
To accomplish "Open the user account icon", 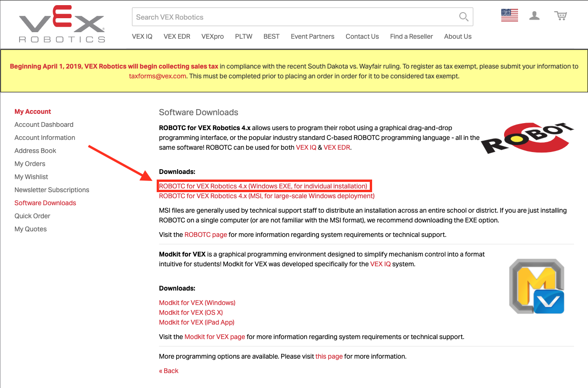I will [534, 16].
